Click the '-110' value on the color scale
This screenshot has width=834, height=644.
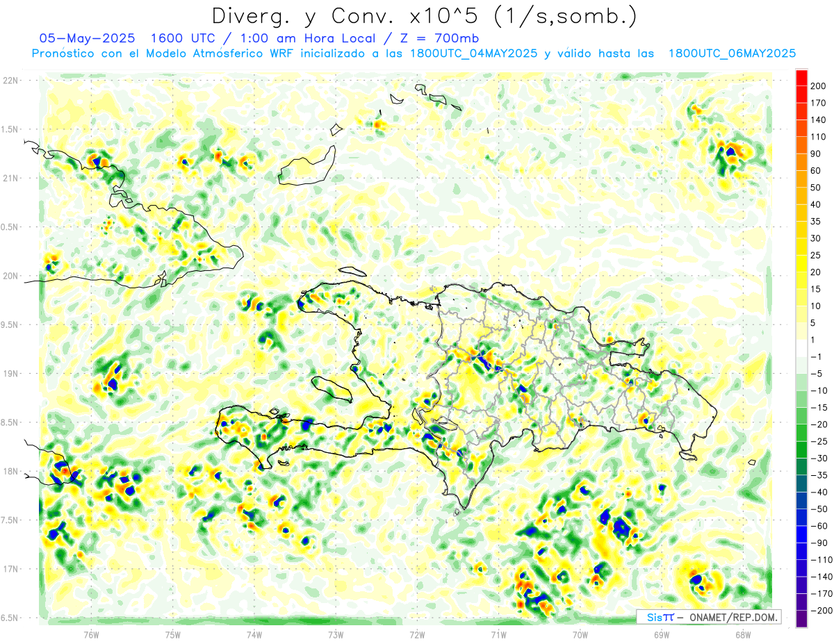[x=821, y=560]
